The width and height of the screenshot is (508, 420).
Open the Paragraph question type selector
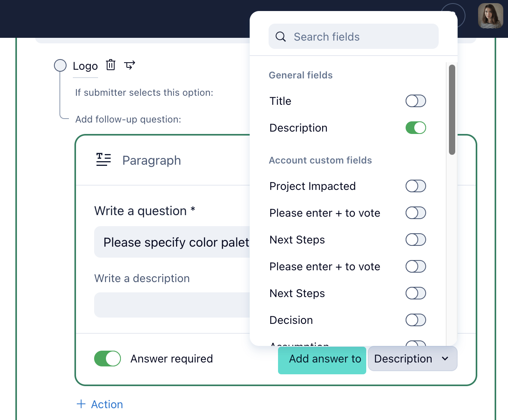[152, 160]
